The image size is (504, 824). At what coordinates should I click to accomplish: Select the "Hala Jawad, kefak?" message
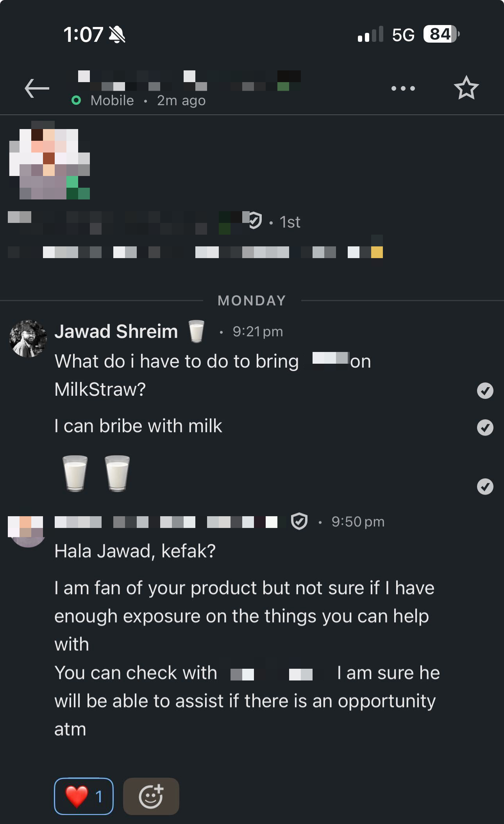click(x=135, y=551)
